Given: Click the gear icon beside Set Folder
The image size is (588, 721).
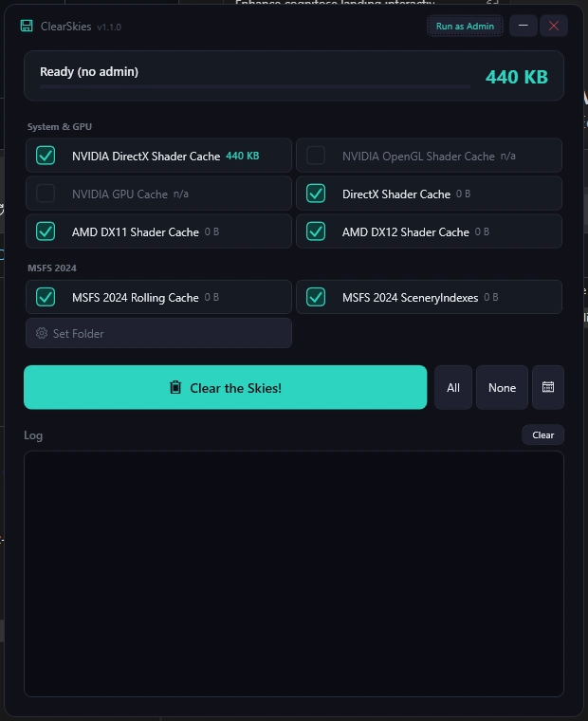Looking at the screenshot, I should 42,333.
